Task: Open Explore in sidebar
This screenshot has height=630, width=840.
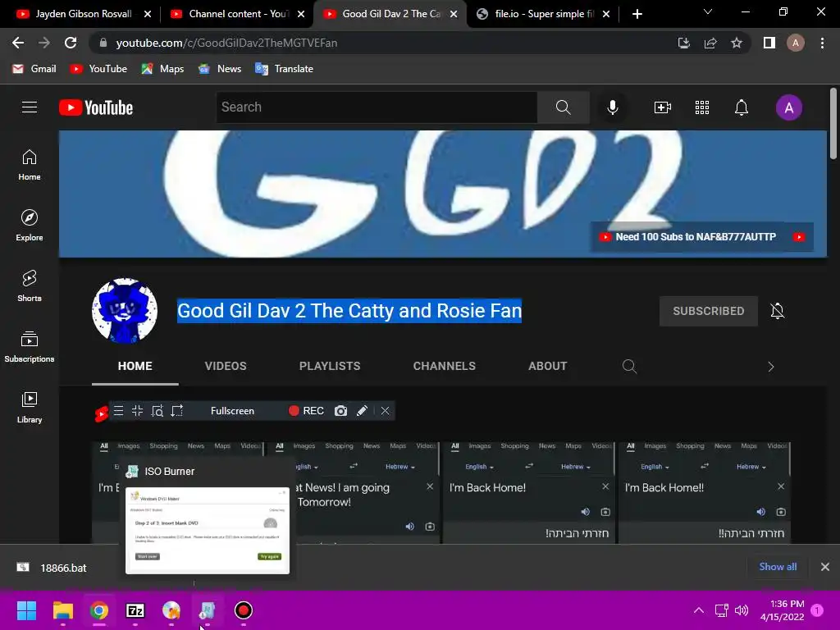Action: (x=30, y=226)
